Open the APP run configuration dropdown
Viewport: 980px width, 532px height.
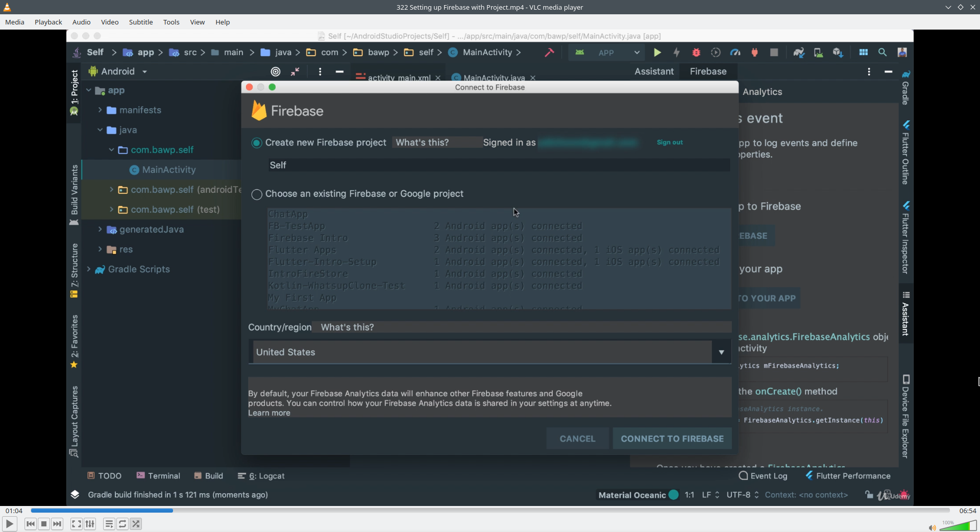[x=607, y=53]
